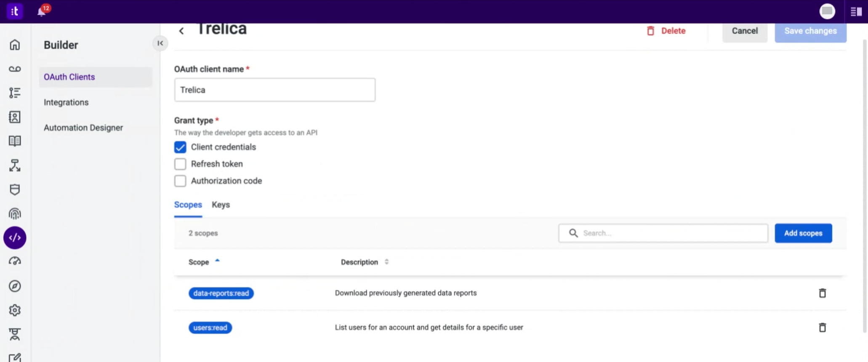Click Save changes
Viewport: 868px width, 362px height.
pos(810,31)
